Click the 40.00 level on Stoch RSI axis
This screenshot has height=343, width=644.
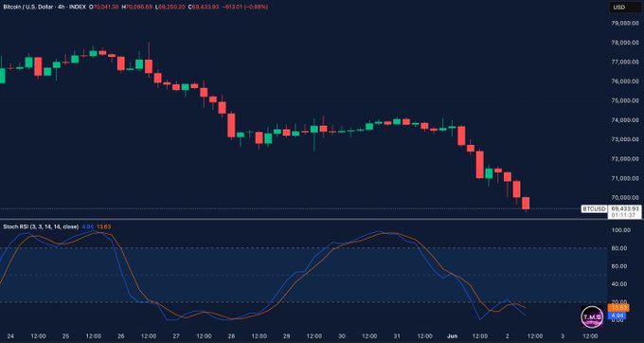[620, 284]
